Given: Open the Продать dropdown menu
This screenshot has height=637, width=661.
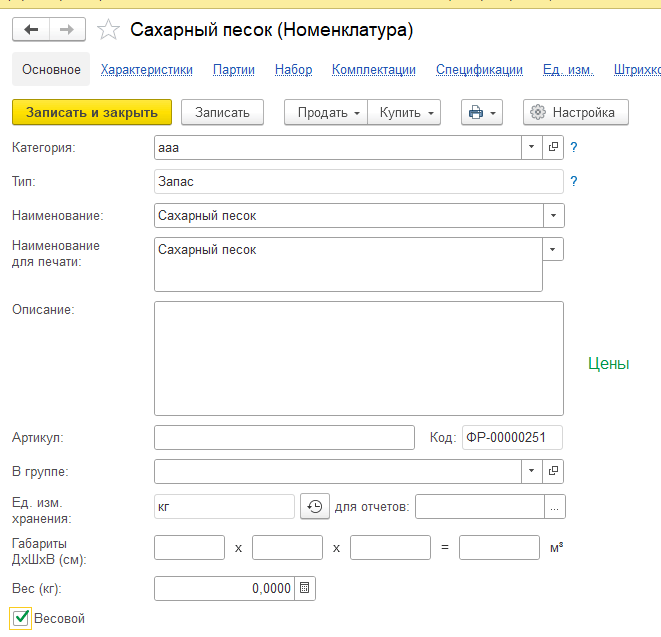Looking at the screenshot, I should (327, 112).
